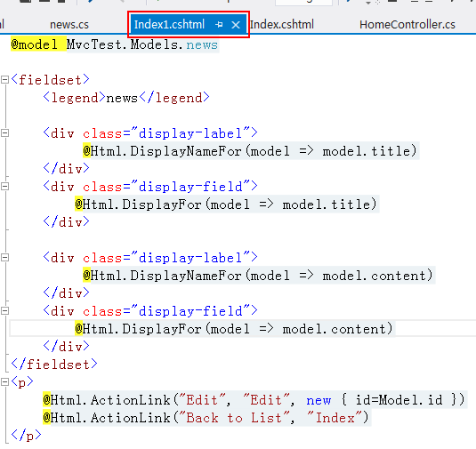Click 'MvcTest' in the model declaration
The height and width of the screenshot is (449, 476).
click(x=93, y=44)
